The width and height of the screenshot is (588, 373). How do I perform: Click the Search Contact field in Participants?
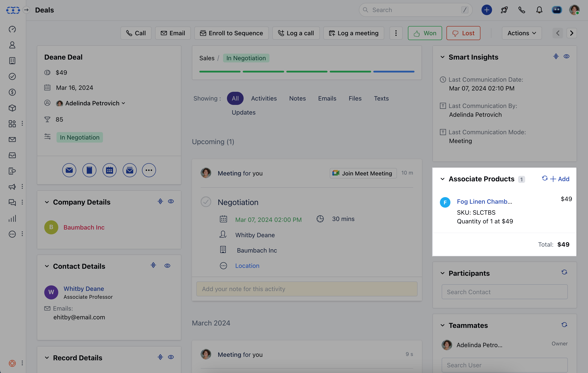pos(505,292)
